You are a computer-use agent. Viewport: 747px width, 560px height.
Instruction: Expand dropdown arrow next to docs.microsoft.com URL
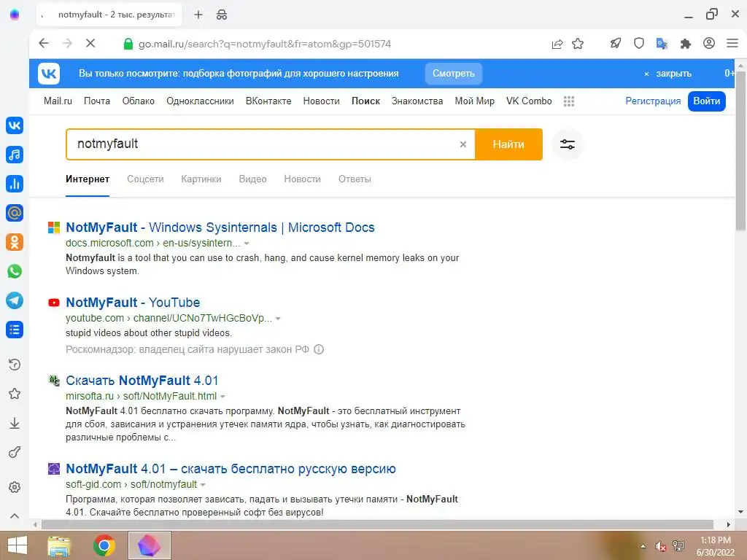247,244
